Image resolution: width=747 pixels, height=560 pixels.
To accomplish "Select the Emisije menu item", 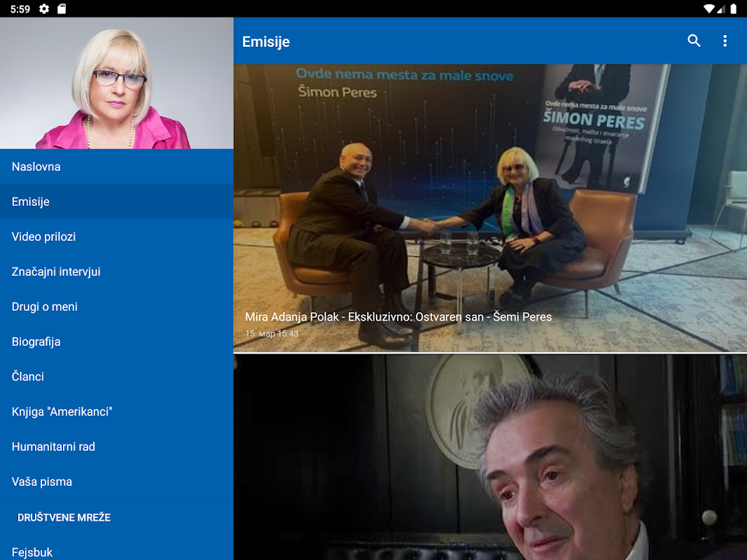I will 117,202.
